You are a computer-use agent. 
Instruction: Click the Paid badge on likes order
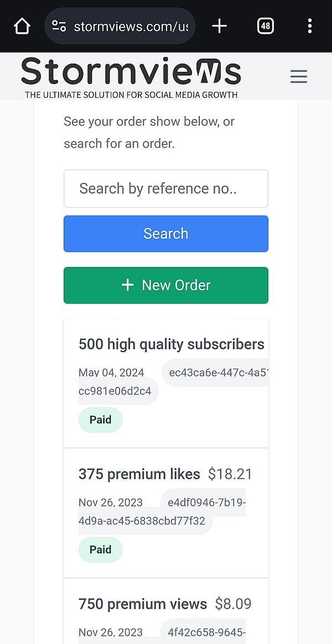point(101,549)
